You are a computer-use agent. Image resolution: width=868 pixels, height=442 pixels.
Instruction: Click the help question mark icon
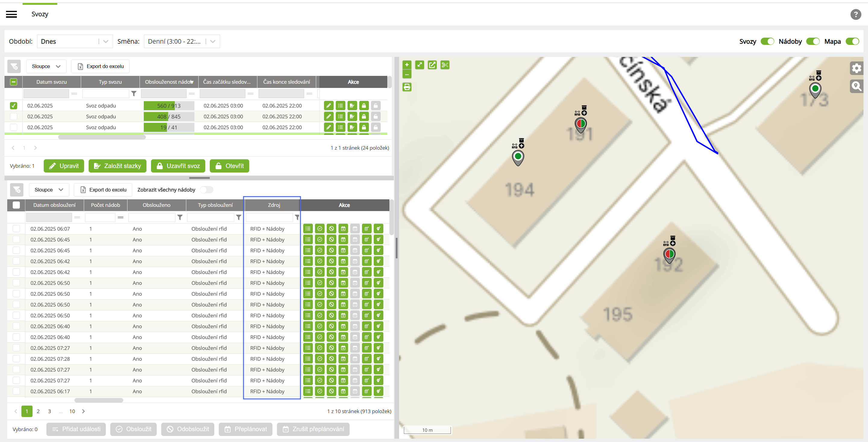pyautogui.click(x=856, y=14)
